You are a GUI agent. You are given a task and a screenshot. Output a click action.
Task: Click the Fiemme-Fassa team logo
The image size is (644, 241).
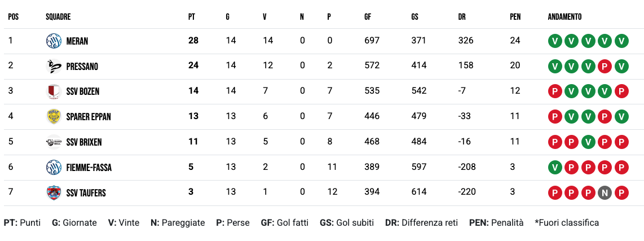point(53,167)
